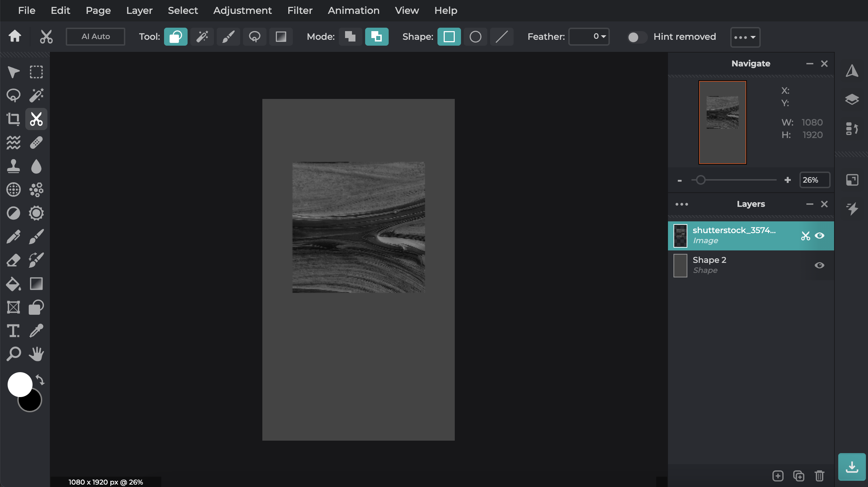This screenshot has height=487, width=868.
Task: Click the black background color swatch
Action: tap(33, 403)
